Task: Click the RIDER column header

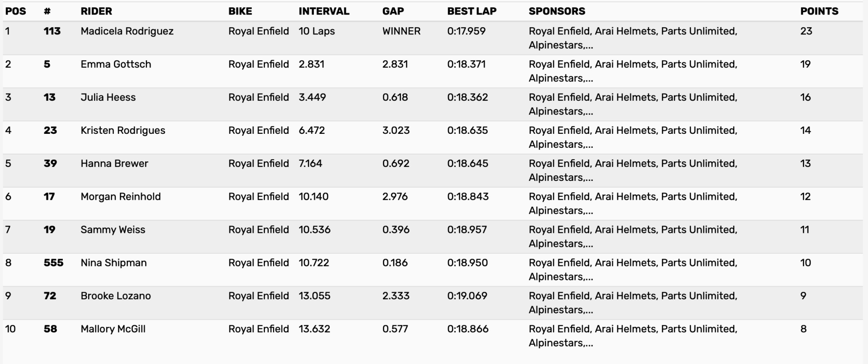Action: [96, 11]
